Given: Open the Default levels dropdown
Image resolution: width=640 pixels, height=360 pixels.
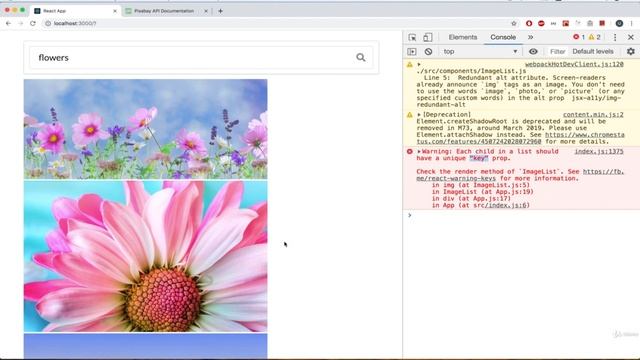Looking at the screenshot, I should (593, 51).
